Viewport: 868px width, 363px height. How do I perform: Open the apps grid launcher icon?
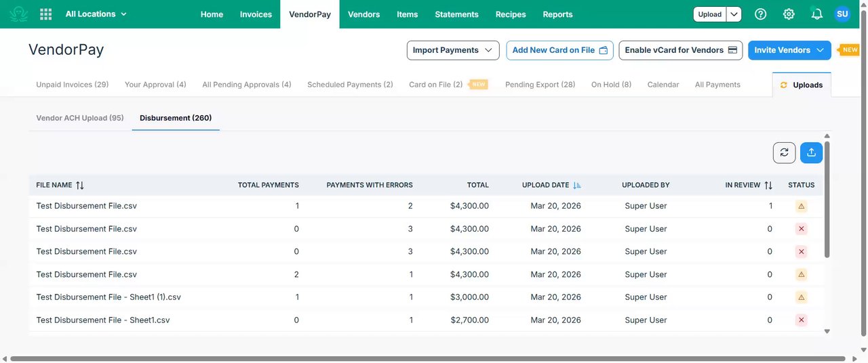point(46,14)
